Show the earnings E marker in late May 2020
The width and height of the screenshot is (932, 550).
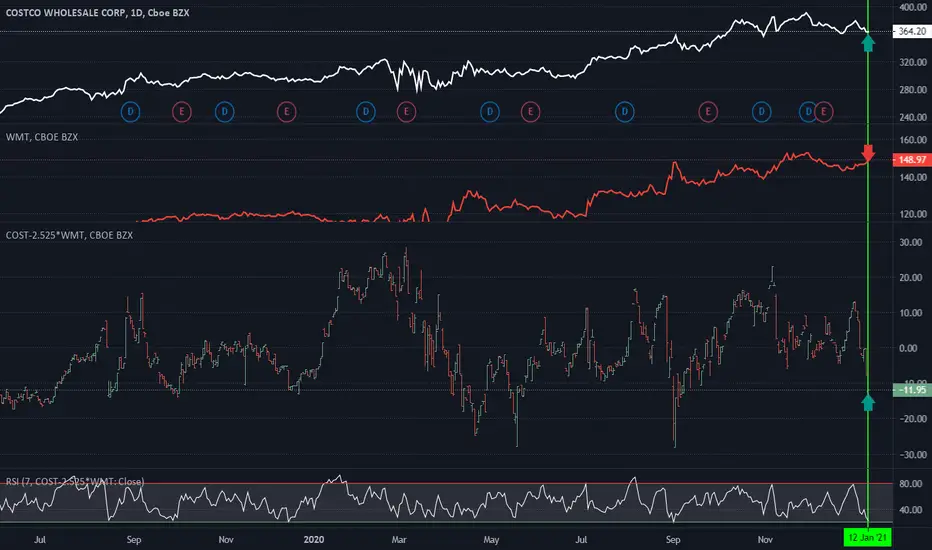coord(531,112)
